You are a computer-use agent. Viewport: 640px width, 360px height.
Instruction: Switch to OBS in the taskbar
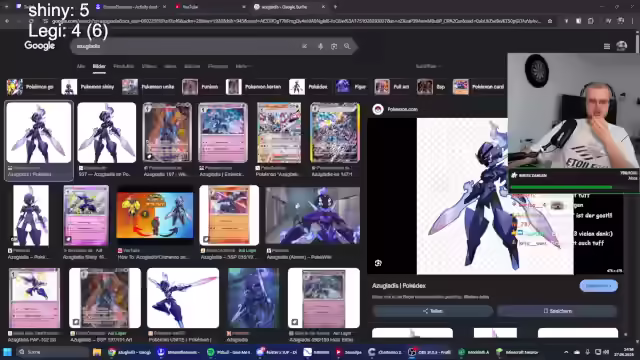coord(430,352)
